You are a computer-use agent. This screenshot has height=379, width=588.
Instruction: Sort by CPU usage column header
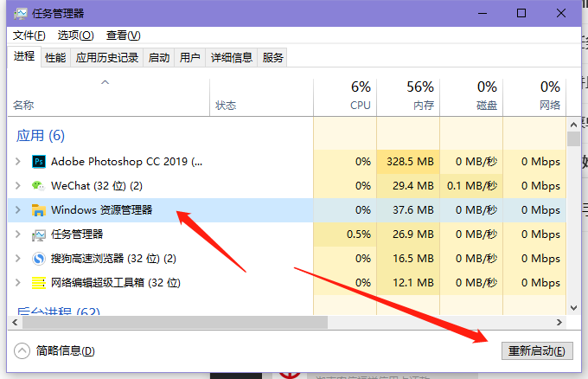tap(345, 97)
